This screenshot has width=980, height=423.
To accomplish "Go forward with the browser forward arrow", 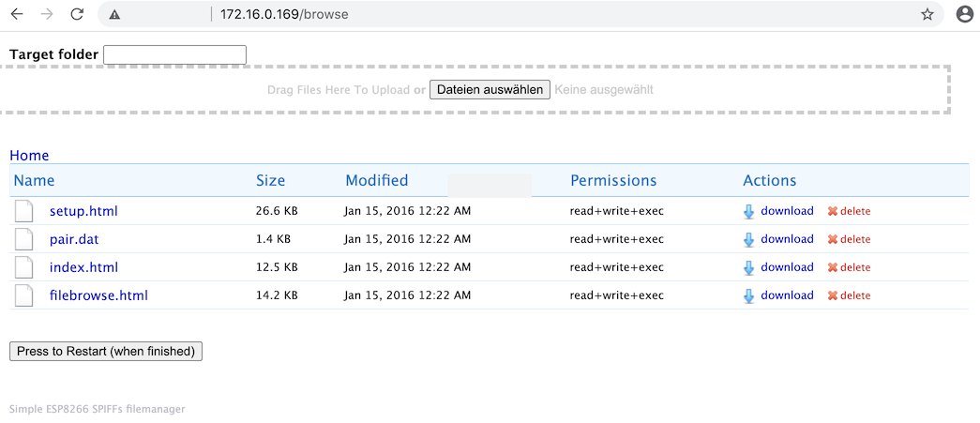I will point(47,14).
